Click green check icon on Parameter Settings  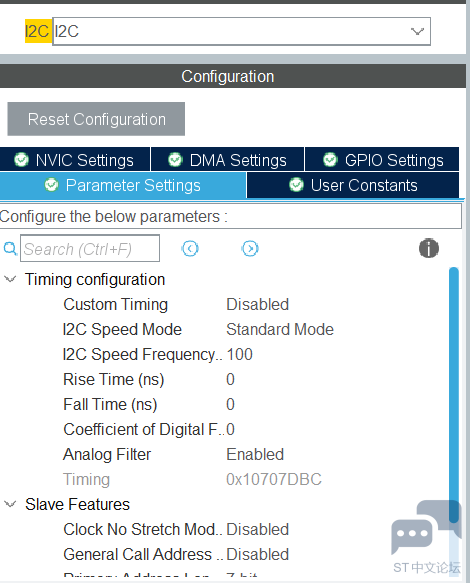coord(51,185)
